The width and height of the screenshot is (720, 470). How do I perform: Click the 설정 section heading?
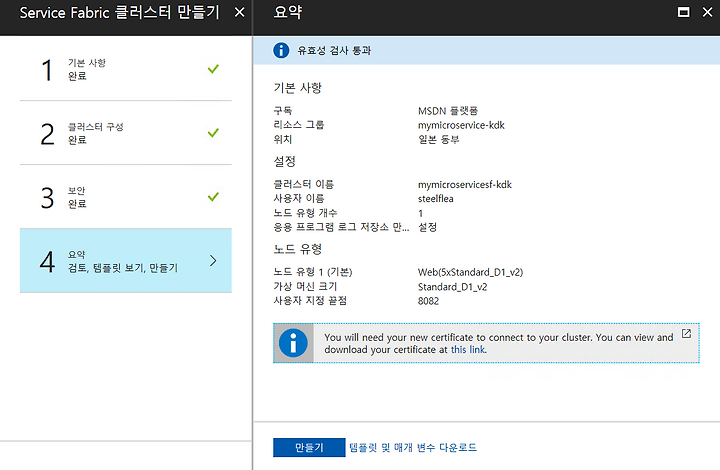click(x=285, y=162)
